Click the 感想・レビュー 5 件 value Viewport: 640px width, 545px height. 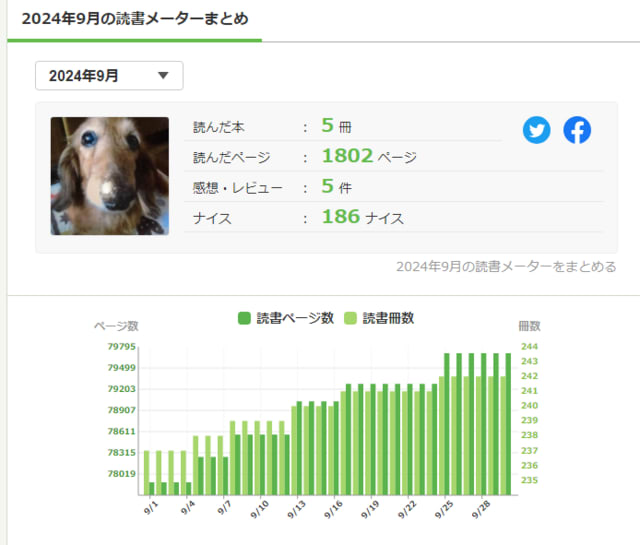pos(336,187)
